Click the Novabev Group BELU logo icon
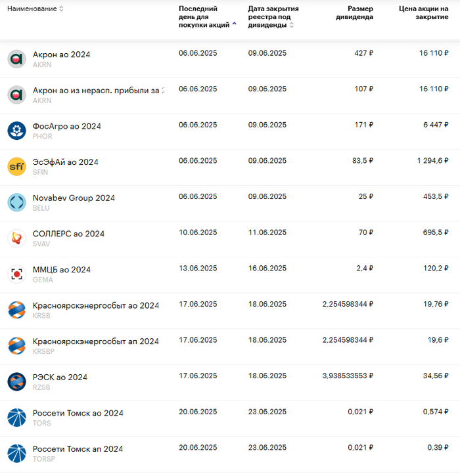The image size is (460, 476). click(x=16, y=202)
